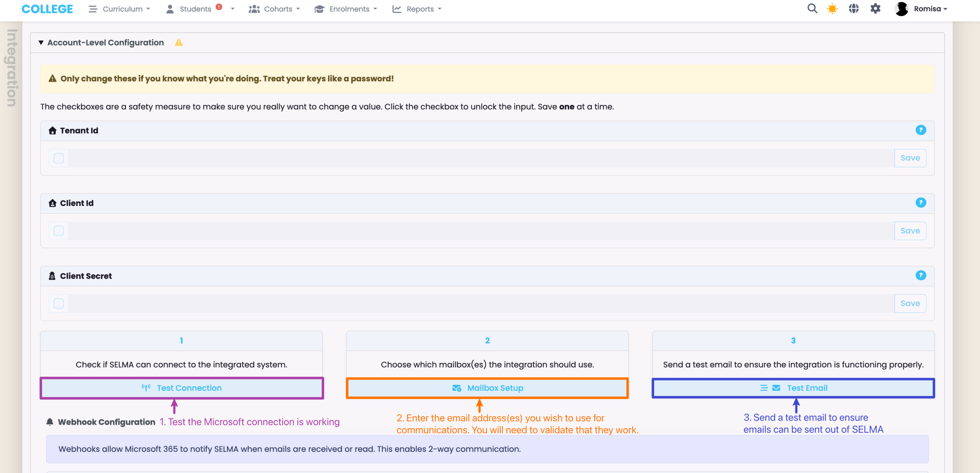The image size is (980, 473).
Task: Open the Romisa user dropdown
Action: (x=930, y=9)
